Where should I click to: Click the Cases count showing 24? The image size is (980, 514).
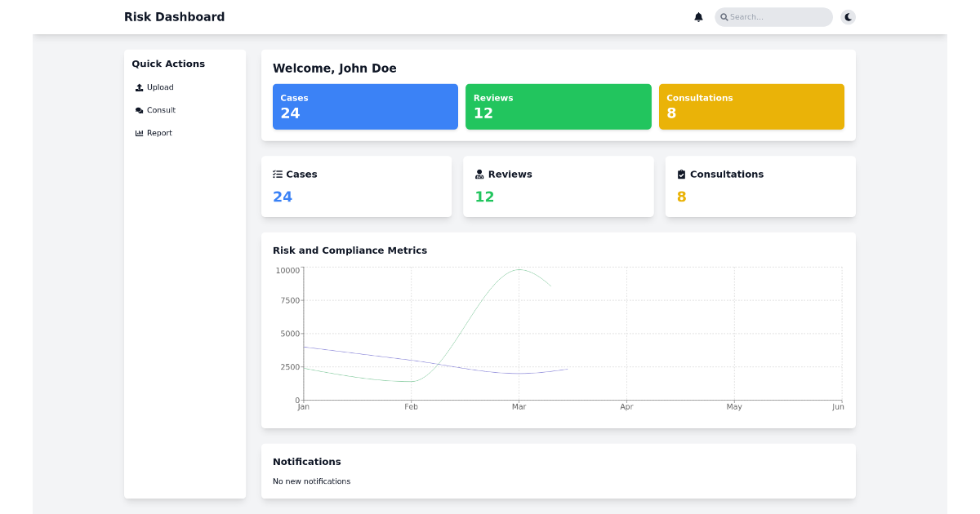pyautogui.click(x=283, y=197)
